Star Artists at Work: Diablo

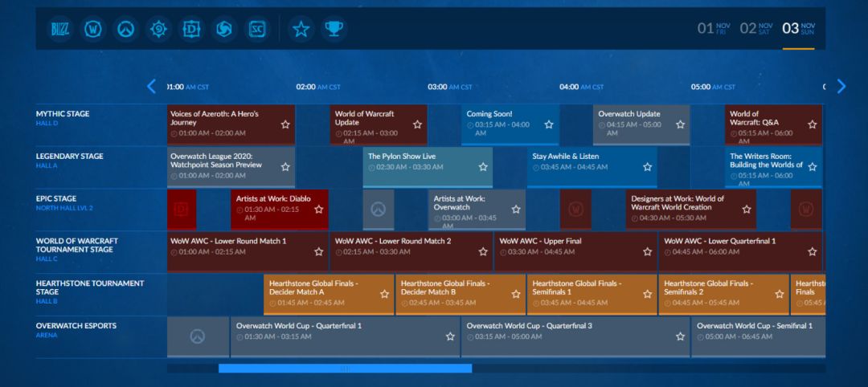319,210
